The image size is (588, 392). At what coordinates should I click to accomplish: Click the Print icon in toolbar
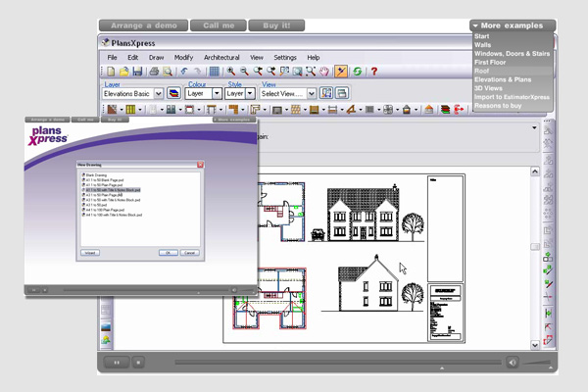[x=155, y=72]
